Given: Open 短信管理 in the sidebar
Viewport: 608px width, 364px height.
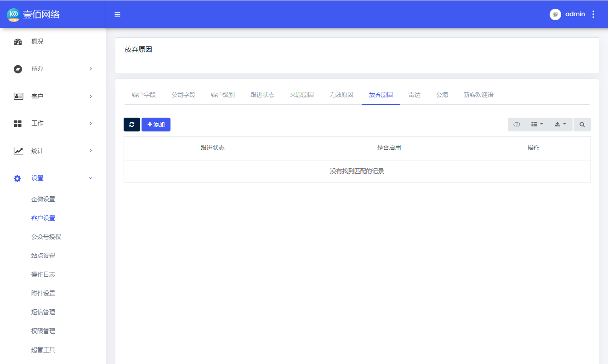Looking at the screenshot, I should point(43,312).
